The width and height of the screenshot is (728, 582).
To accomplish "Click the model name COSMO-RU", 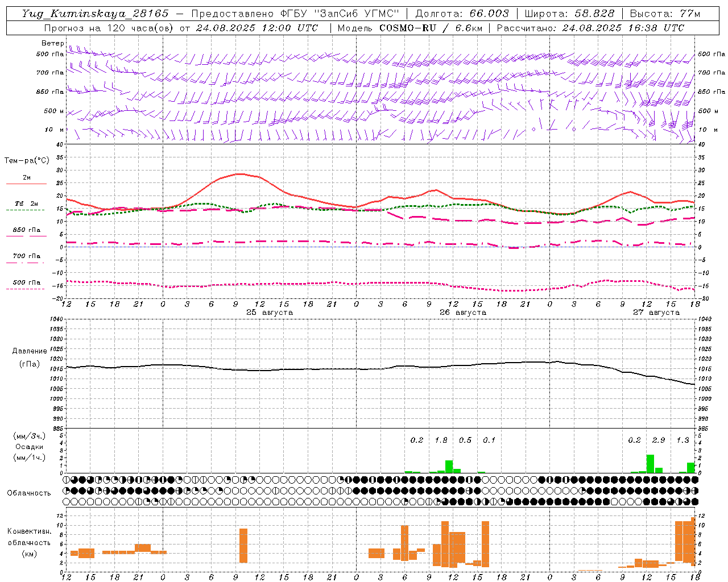I will pyautogui.click(x=408, y=28).
